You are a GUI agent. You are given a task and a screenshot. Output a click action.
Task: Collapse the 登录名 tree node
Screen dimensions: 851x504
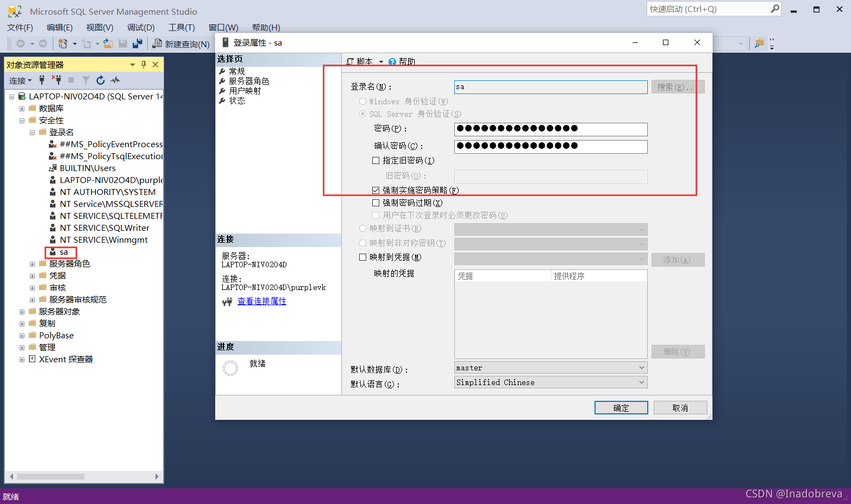(32, 133)
